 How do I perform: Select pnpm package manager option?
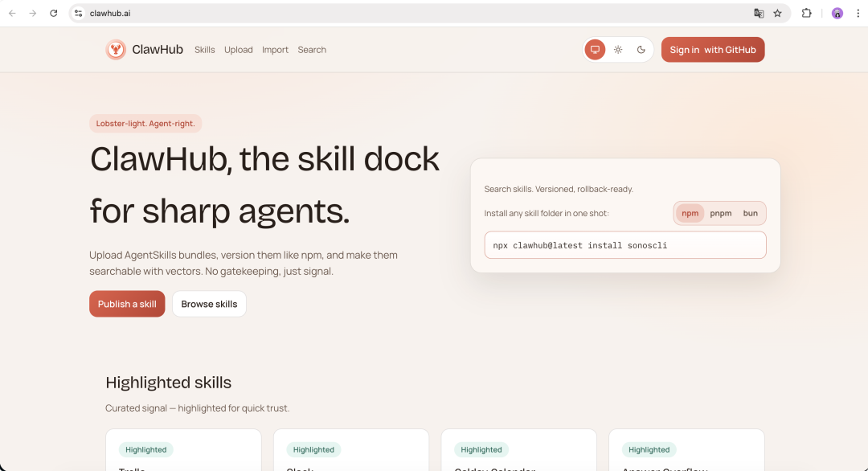coord(721,213)
